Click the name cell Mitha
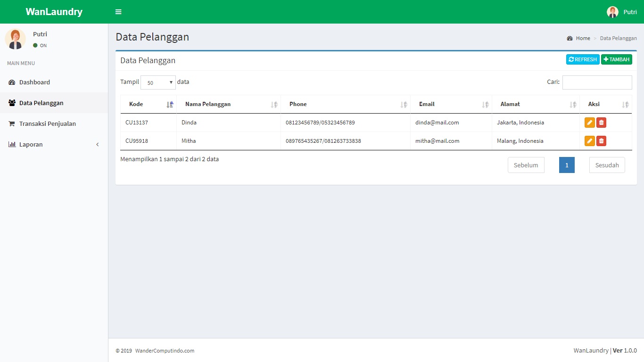644x362 pixels. click(x=189, y=141)
